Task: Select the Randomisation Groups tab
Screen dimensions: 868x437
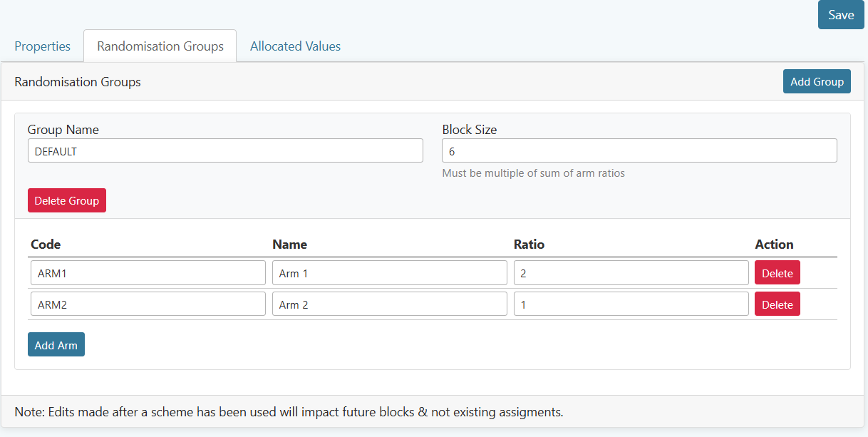Action: click(160, 46)
